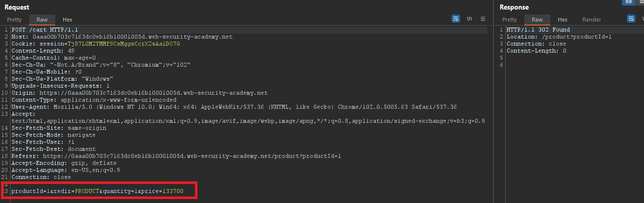This screenshot has width=644, height=203.
Task: Switch Response view to Hex tab
Action: [x=563, y=20]
